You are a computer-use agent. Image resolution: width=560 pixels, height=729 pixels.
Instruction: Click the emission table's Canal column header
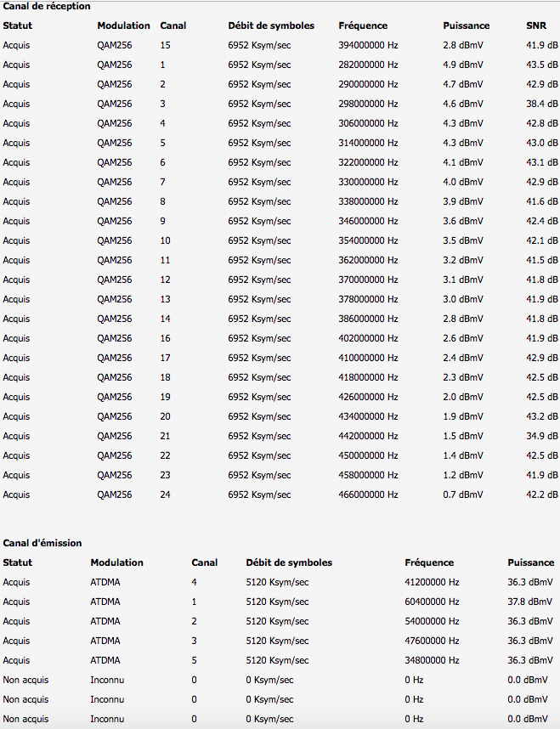click(x=204, y=562)
